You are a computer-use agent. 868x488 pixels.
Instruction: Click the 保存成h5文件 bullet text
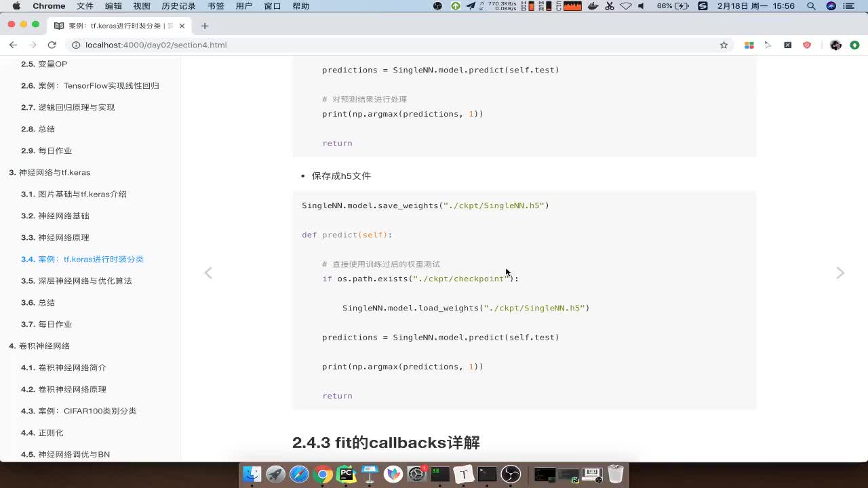coord(341,176)
